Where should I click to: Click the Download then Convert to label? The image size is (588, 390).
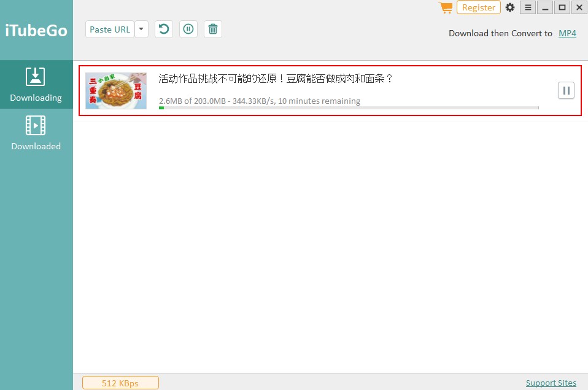[500, 33]
